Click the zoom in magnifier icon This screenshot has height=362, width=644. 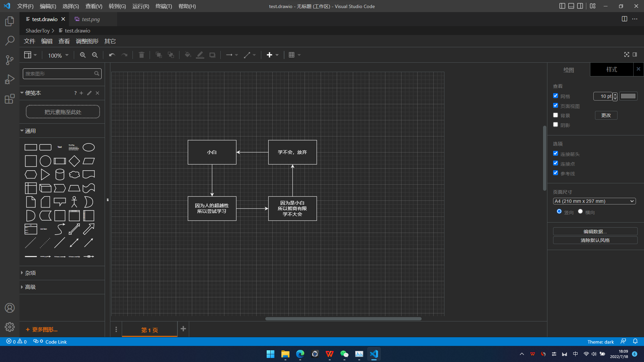[83, 55]
